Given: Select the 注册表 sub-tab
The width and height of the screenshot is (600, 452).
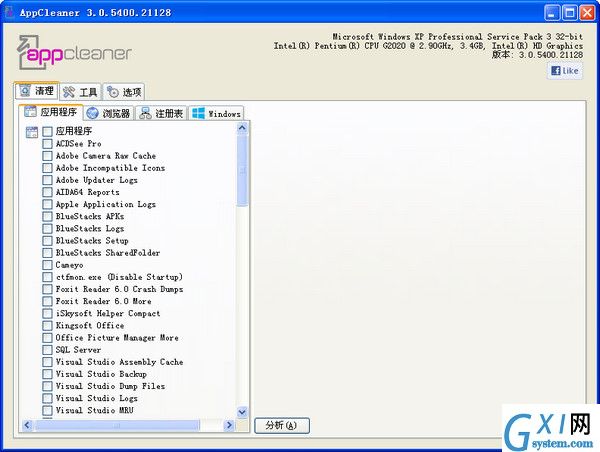Looking at the screenshot, I should click(x=161, y=113).
